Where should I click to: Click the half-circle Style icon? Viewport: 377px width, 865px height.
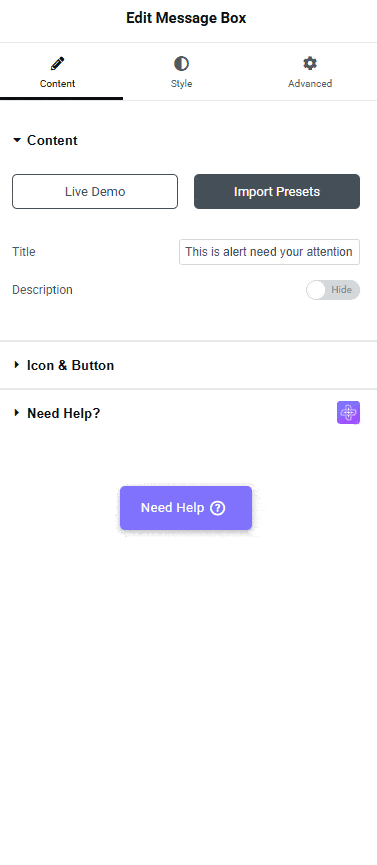tap(181, 63)
